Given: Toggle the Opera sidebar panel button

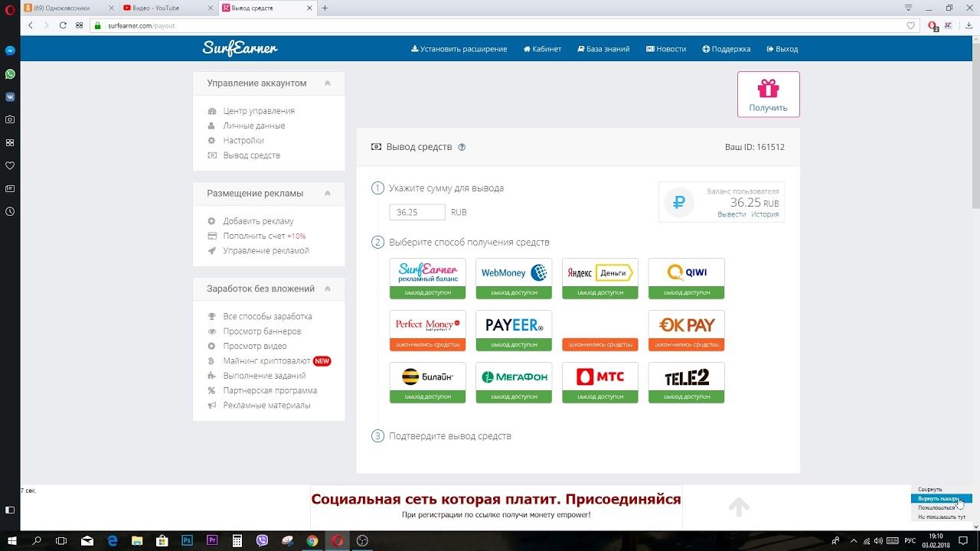Looking at the screenshot, I should pyautogui.click(x=10, y=510).
